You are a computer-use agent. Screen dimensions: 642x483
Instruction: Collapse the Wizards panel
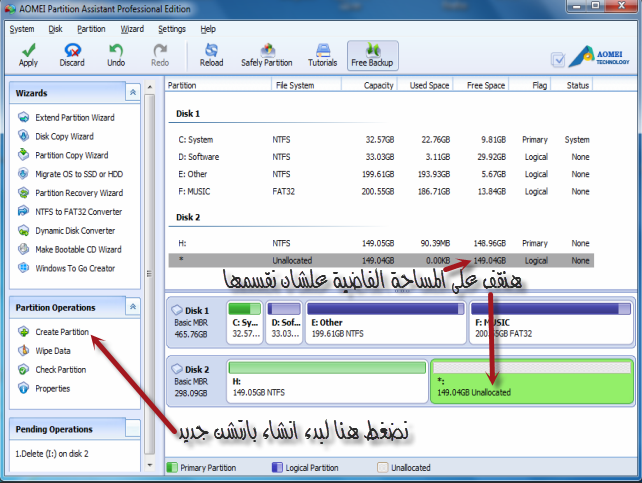point(133,93)
